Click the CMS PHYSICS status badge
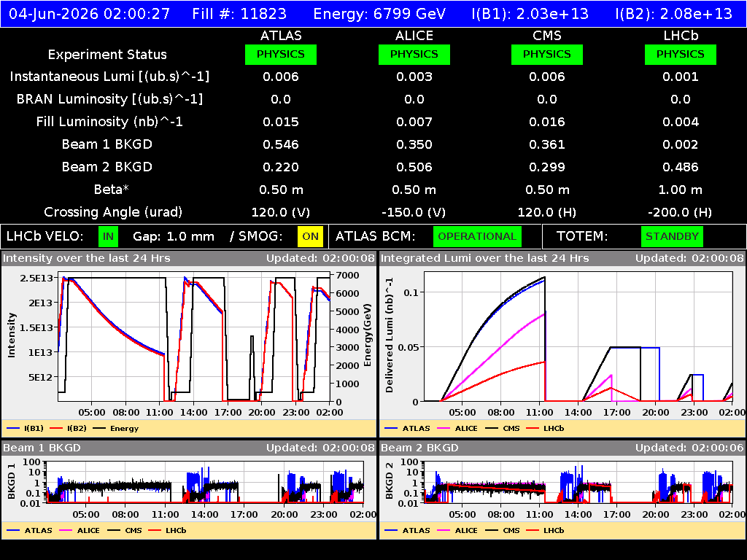747x560 pixels. click(547, 54)
